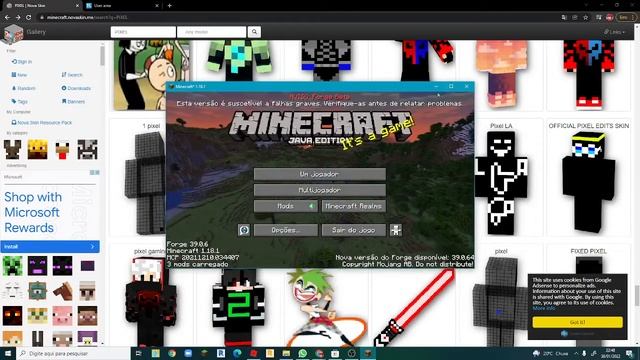This screenshot has width=640, height=360.
Task: Open the Downloads link in sidebar
Action: (x=76, y=88)
